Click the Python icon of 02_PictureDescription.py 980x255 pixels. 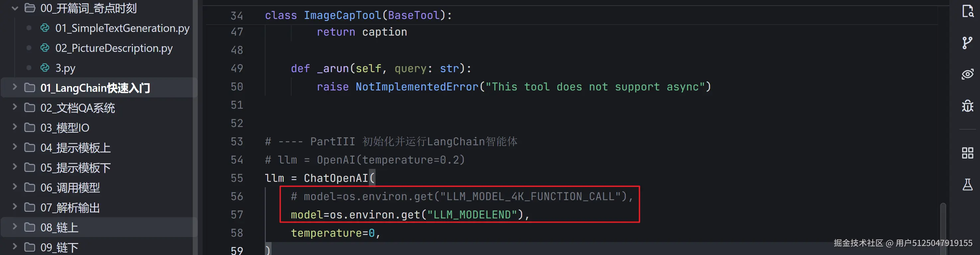coord(45,48)
